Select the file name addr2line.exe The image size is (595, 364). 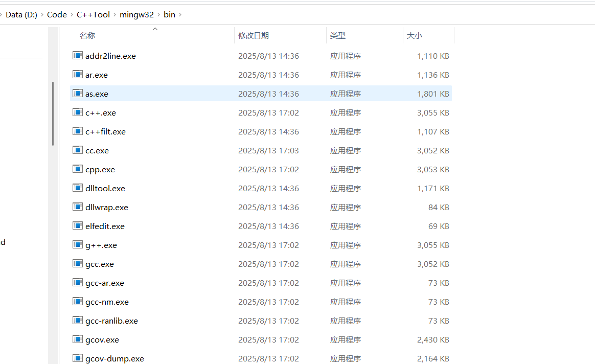[110, 56]
